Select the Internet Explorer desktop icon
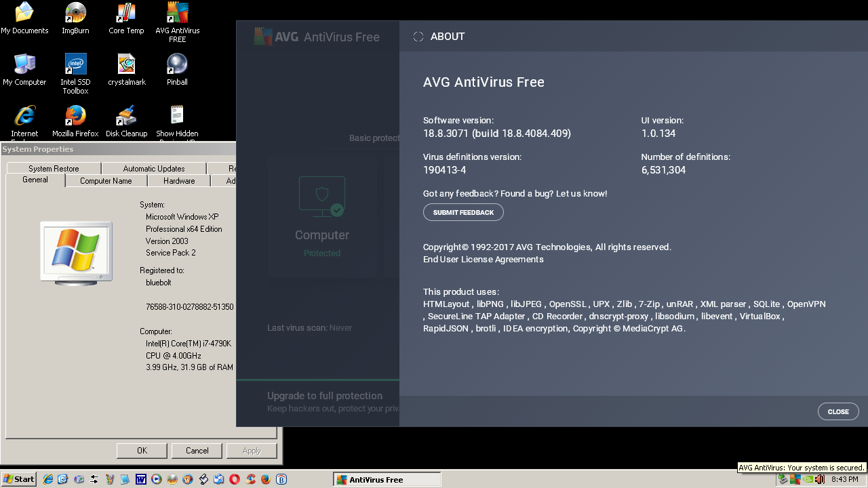Screen dimensions: 868x488 click(x=24, y=121)
